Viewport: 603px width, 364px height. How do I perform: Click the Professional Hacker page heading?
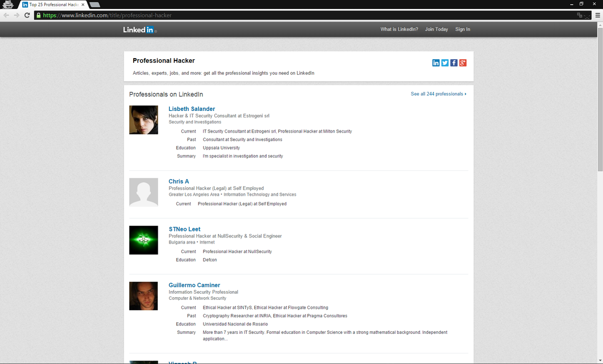tap(164, 61)
